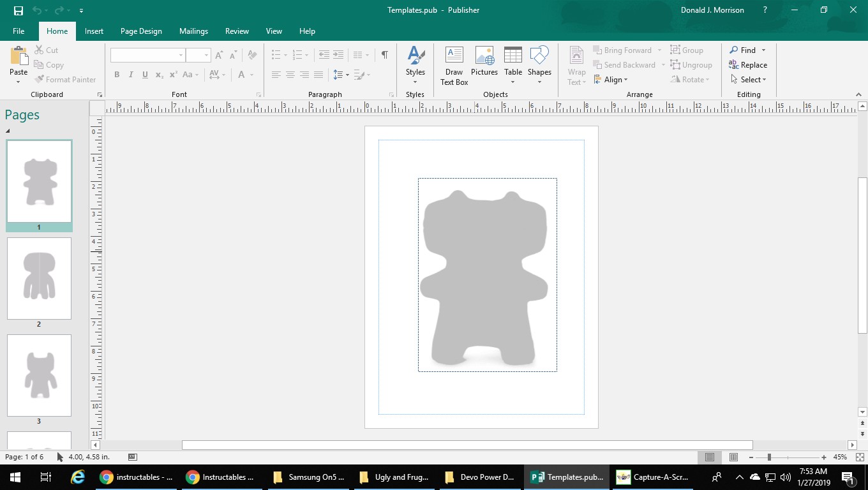Click the Rotate button
Image resolution: width=868 pixels, height=490 pixels.
tap(689, 79)
